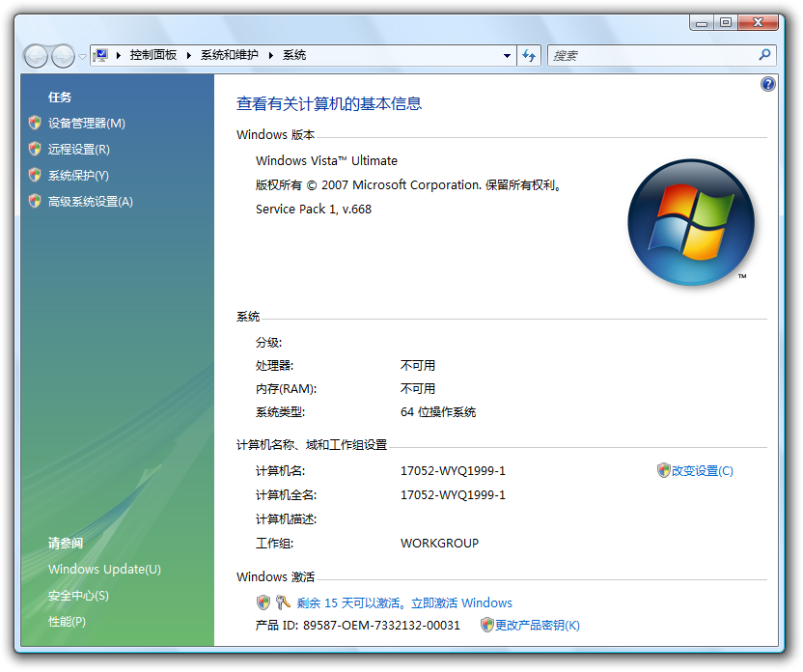Expand the arrow before 控制面板 breadcrumb
The image size is (803, 672).
tap(119, 55)
